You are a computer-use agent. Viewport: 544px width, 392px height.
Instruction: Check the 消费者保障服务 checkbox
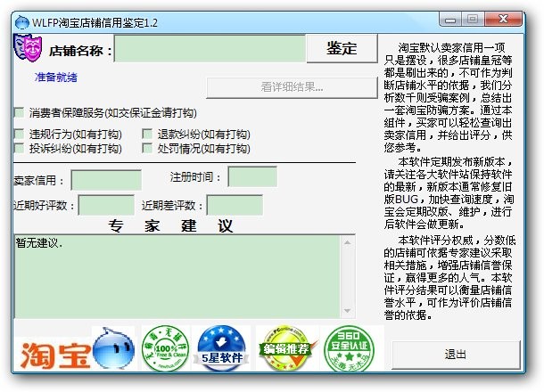[19, 112]
